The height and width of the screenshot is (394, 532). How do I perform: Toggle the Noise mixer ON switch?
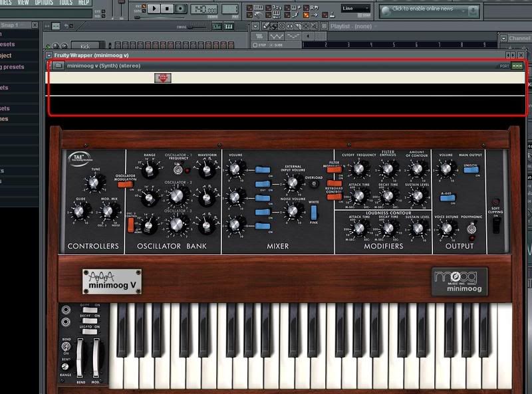tap(263, 212)
